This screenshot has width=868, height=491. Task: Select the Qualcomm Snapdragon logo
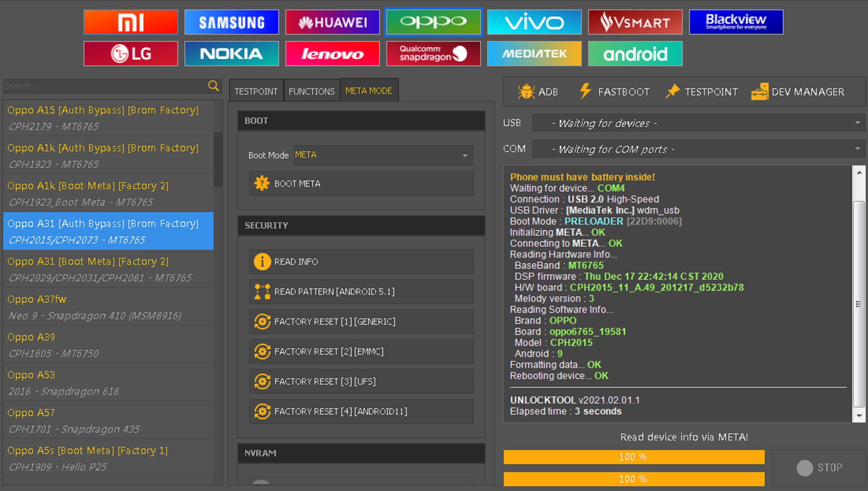(x=433, y=54)
